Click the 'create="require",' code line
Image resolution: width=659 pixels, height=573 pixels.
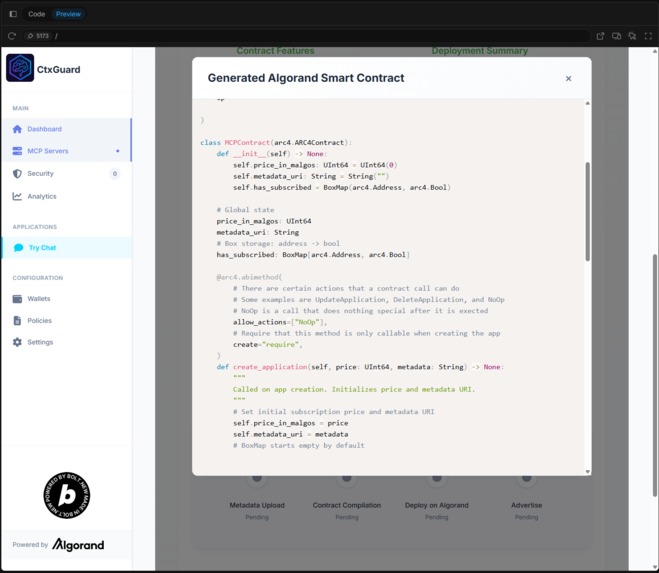(268, 344)
